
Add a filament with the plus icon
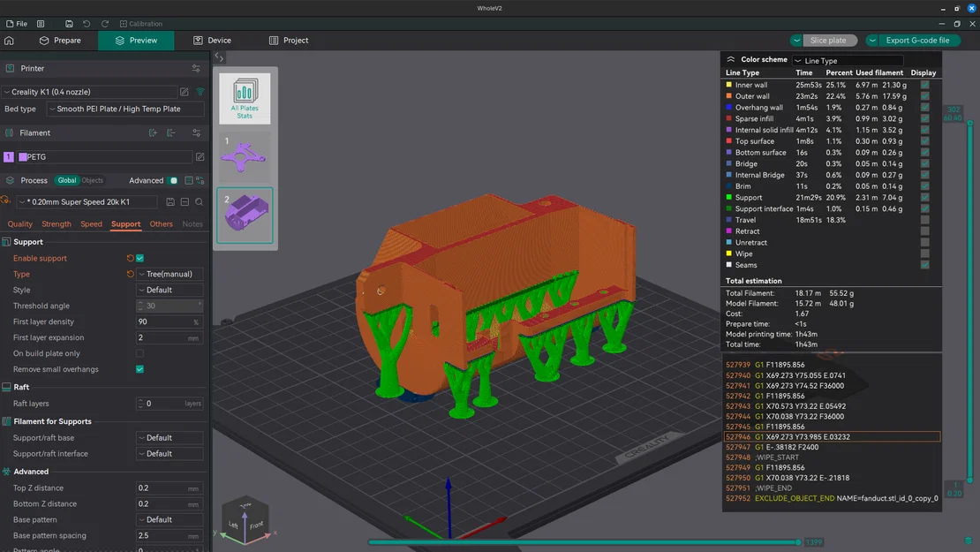[x=153, y=132]
